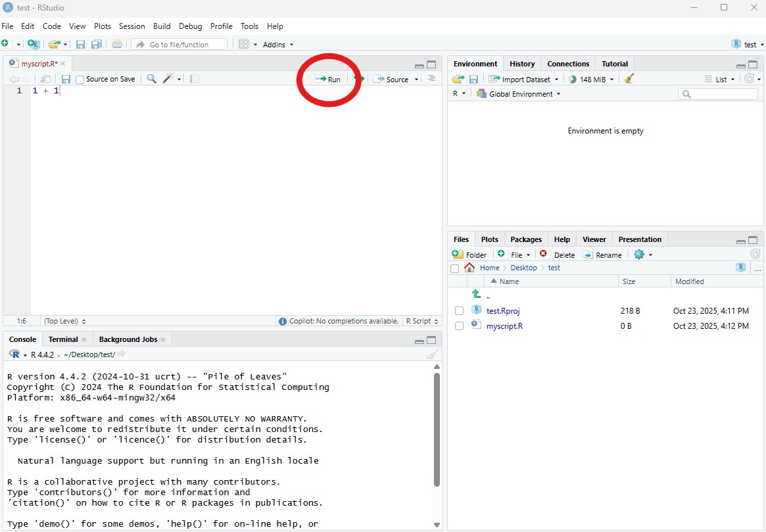
Task: Click the Find/Replace magnifier icon
Action: click(x=151, y=79)
